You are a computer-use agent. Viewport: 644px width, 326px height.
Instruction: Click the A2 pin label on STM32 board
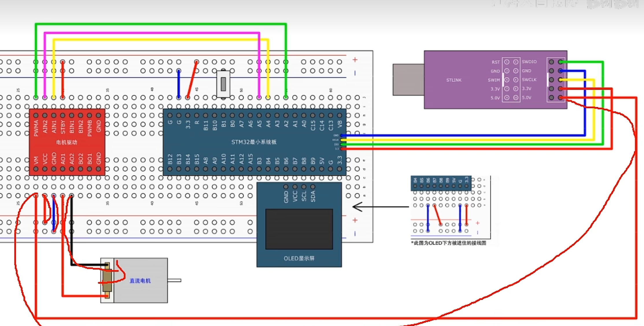(x=286, y=124)
